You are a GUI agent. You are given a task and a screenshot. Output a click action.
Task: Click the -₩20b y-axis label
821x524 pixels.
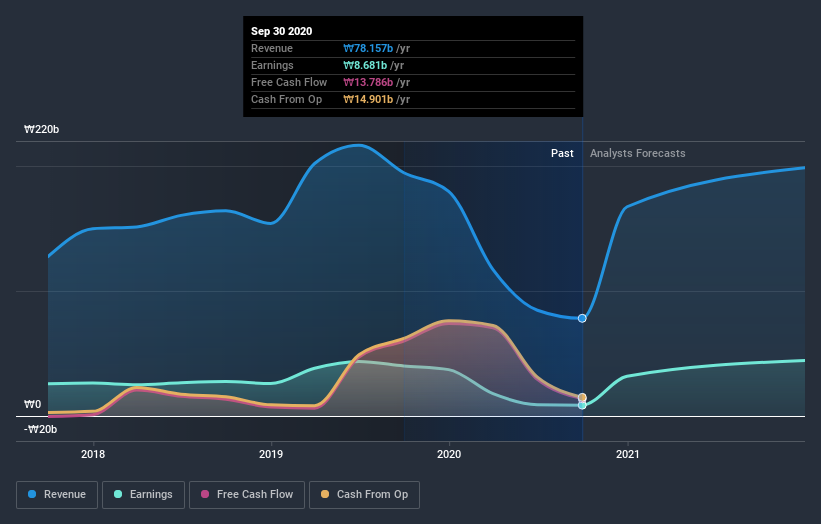[x=40, y=429]
